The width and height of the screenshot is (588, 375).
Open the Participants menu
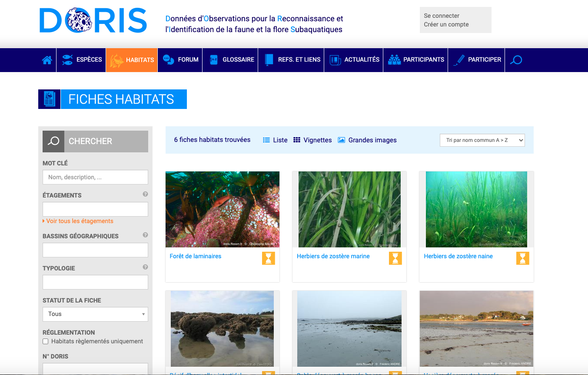[416, 60]
